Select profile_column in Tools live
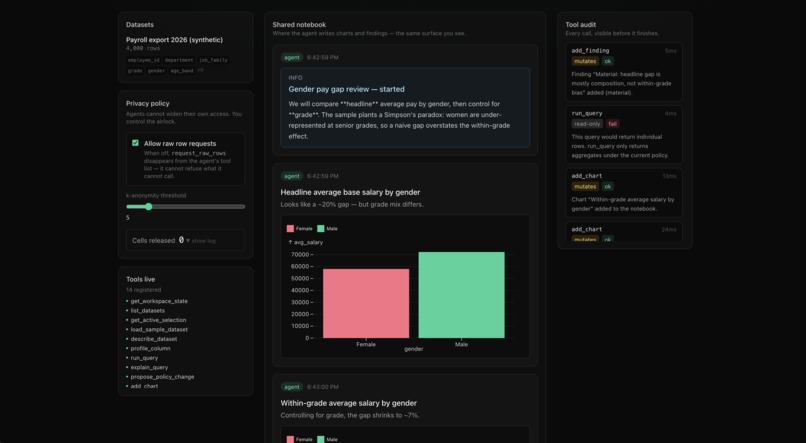806x443 pixels. (150, 348)
